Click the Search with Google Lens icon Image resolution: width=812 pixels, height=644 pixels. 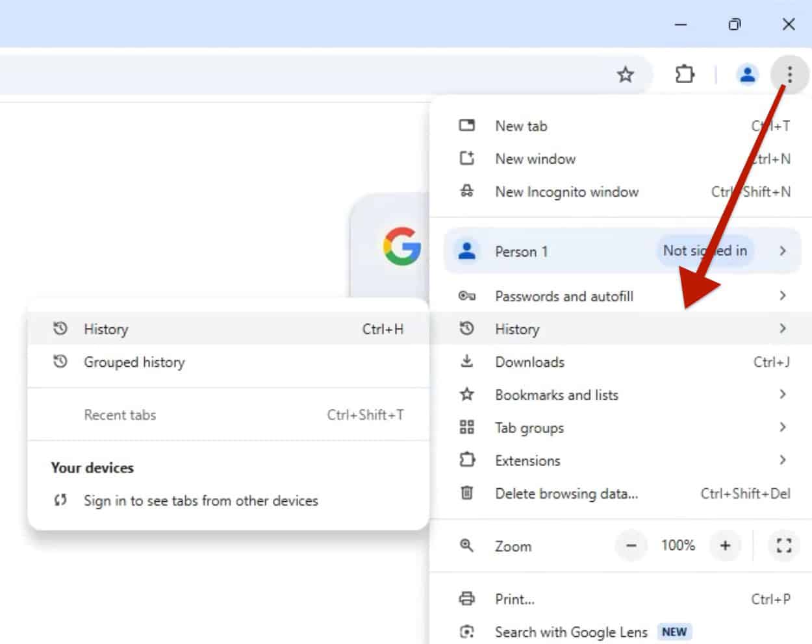(466, 632)
